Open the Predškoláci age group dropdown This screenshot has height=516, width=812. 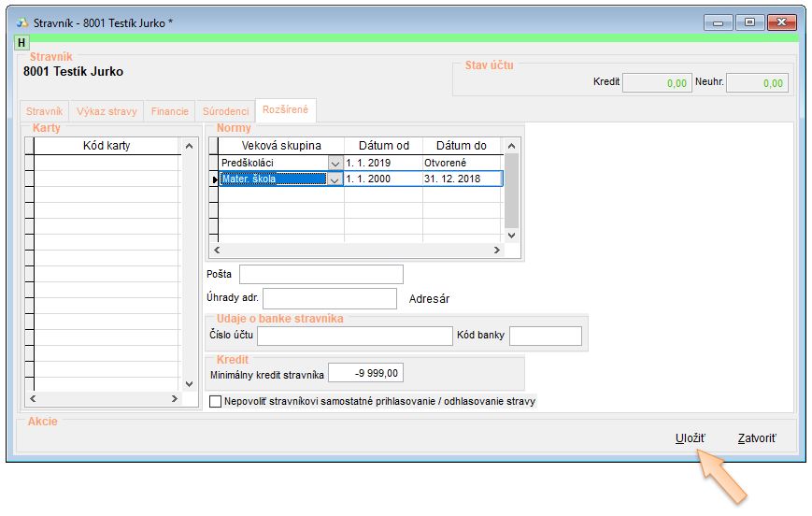tap(335, 163)
